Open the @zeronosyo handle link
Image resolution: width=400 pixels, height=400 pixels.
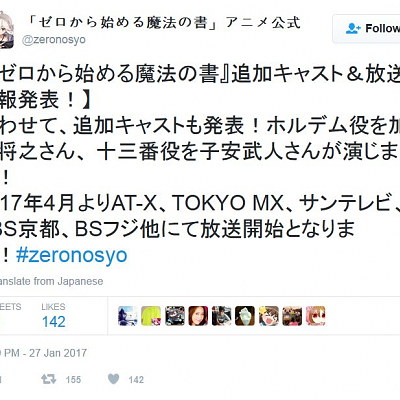pos(54,40)
